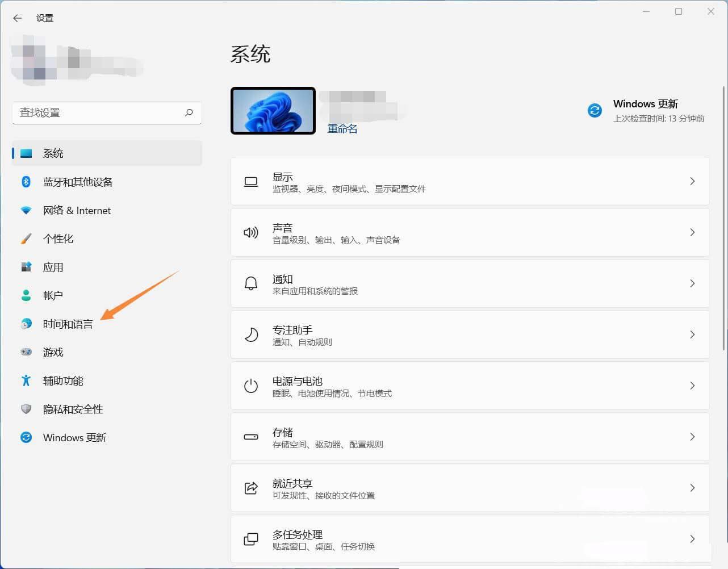Click the 查找设置 search field
Viewport: 728px width, 569px height.
point(107,112)
